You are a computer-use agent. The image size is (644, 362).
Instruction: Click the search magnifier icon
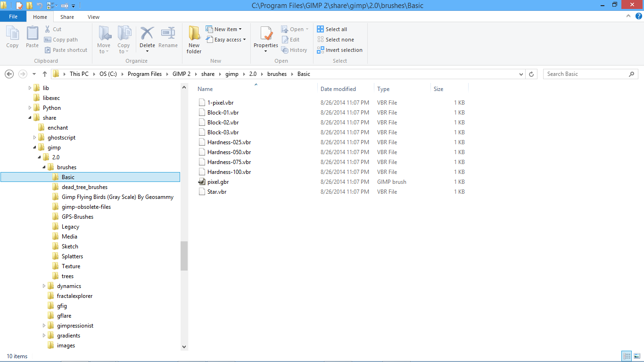pyautogui.click(x=632, y=74)
